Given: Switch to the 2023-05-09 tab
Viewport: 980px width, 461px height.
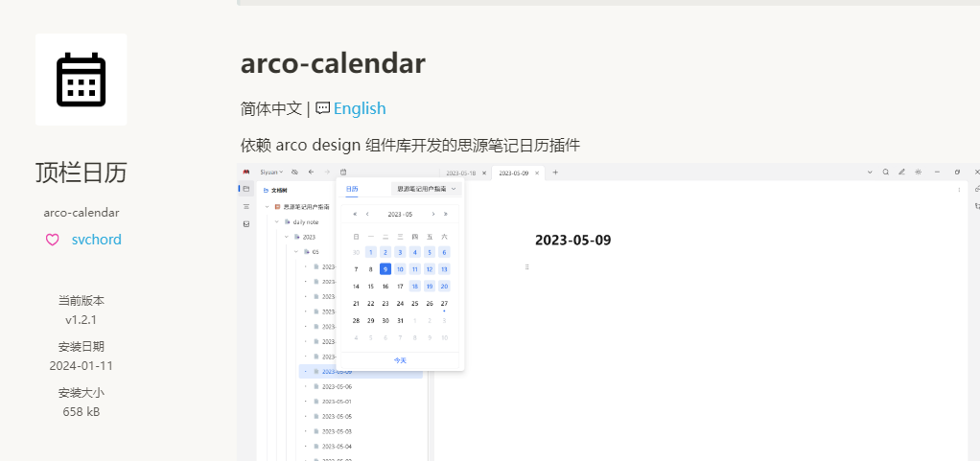Looking at the screenshot, I should coord(514,173).
